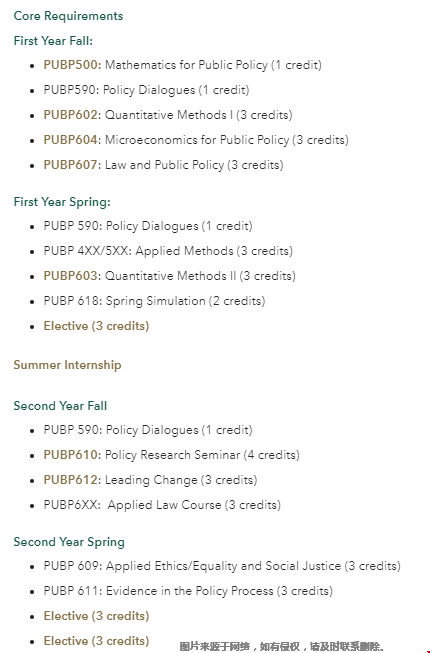This screenshot has width=430, height=653.
Task: Open the PUBP602 Quantitative Methods I link
Action: 70,115
